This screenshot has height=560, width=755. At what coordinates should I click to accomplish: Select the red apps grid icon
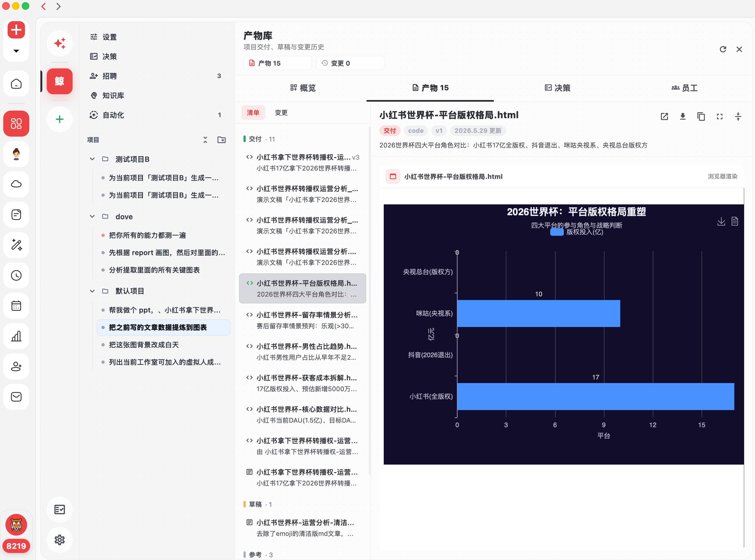coord(16,123)
